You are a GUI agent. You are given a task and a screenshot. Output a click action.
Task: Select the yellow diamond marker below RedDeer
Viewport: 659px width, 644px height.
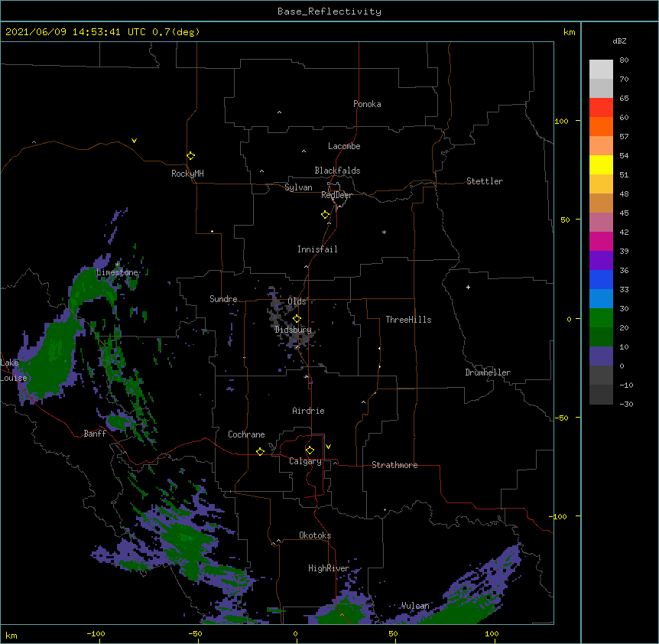(x=326, y=215)
